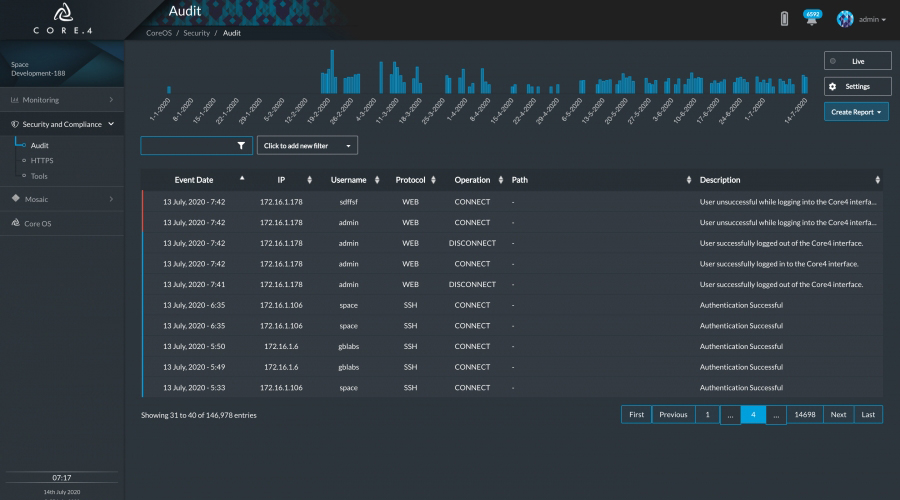This screenshot has width=900, height=500.
Task: Click the Security and Compliance shield icon
Action: [15, 124]
